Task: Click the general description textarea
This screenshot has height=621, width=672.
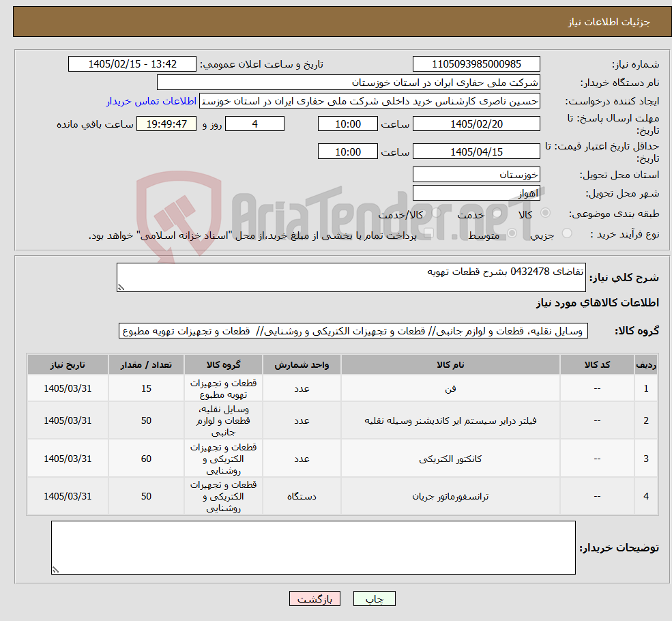Action: click(x=351, y=277)
